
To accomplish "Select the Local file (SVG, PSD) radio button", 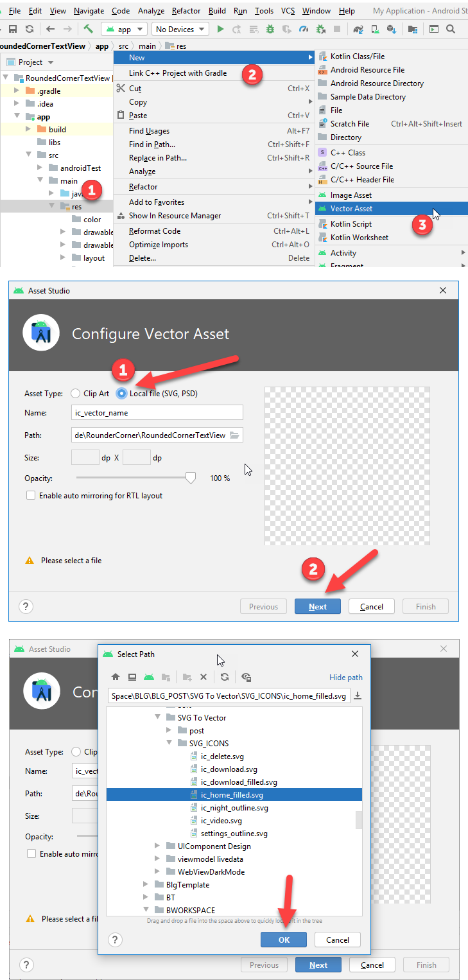I will (121, 393).
